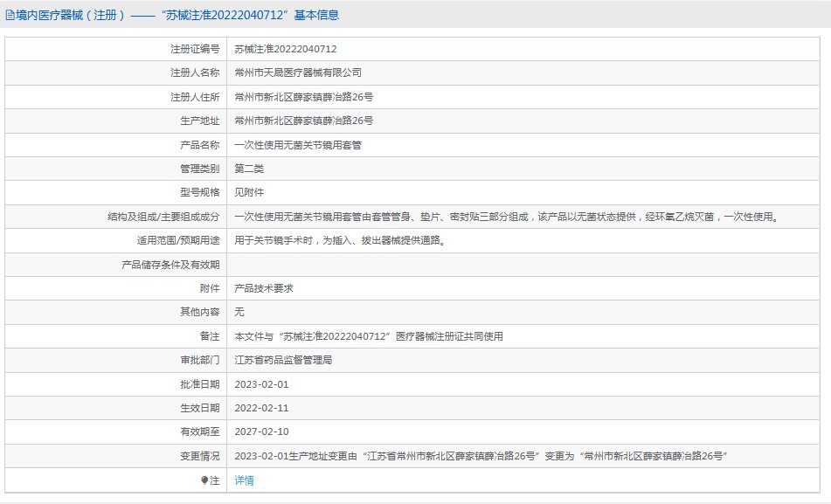Click the 管理类别 row label
This screenshot has width=831, height=504.
pos(200,169)
